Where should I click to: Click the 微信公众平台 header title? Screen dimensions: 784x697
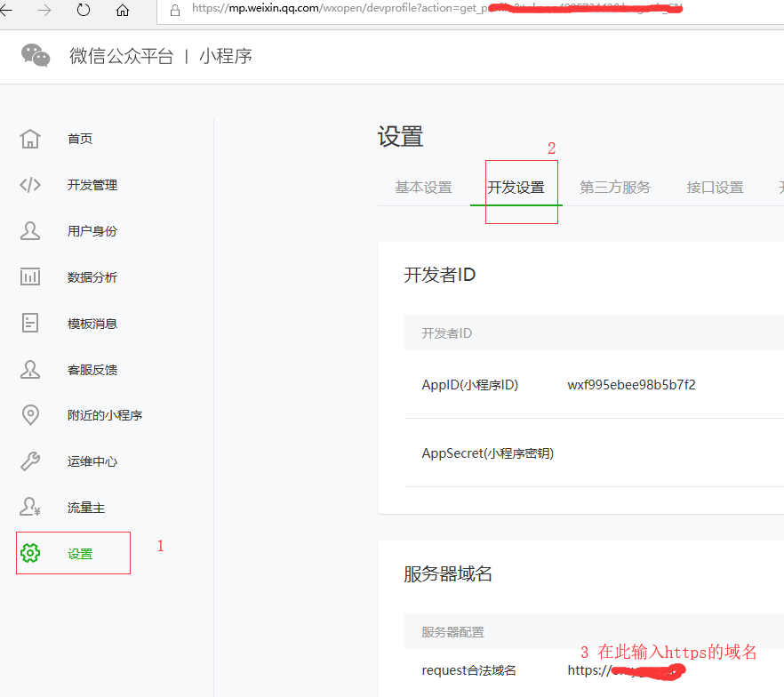(x=122, y=55)
